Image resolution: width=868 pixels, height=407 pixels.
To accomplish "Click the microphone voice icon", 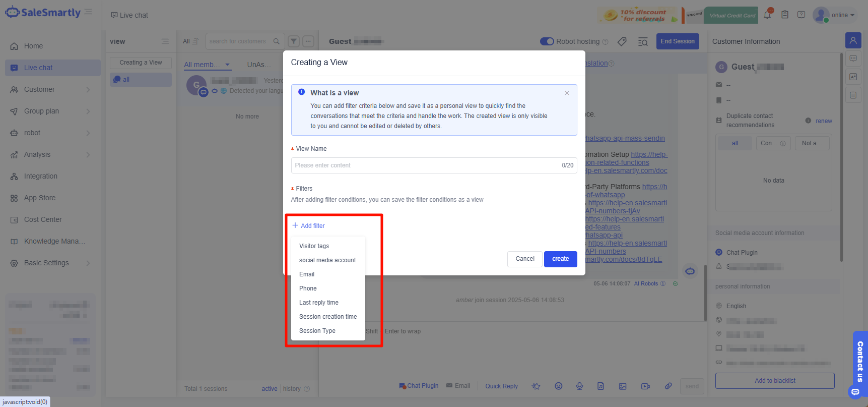I will [x=579, y=386].
